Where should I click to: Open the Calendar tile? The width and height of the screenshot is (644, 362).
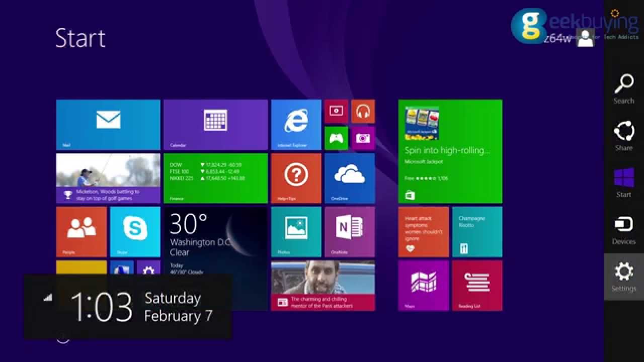click(x=215, y=125)
